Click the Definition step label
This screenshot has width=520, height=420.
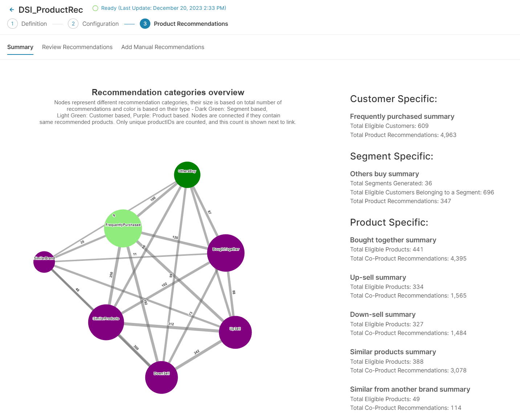(34, 24)
